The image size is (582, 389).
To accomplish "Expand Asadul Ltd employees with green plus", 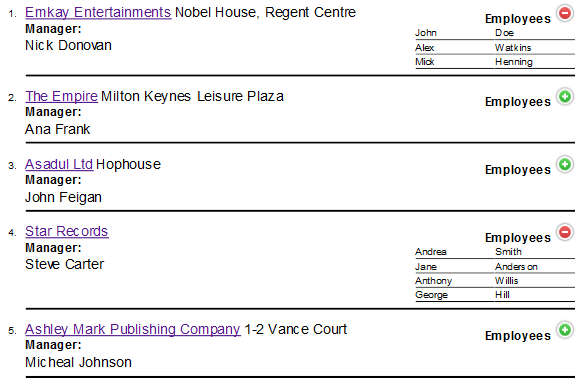I will point(565,164).
